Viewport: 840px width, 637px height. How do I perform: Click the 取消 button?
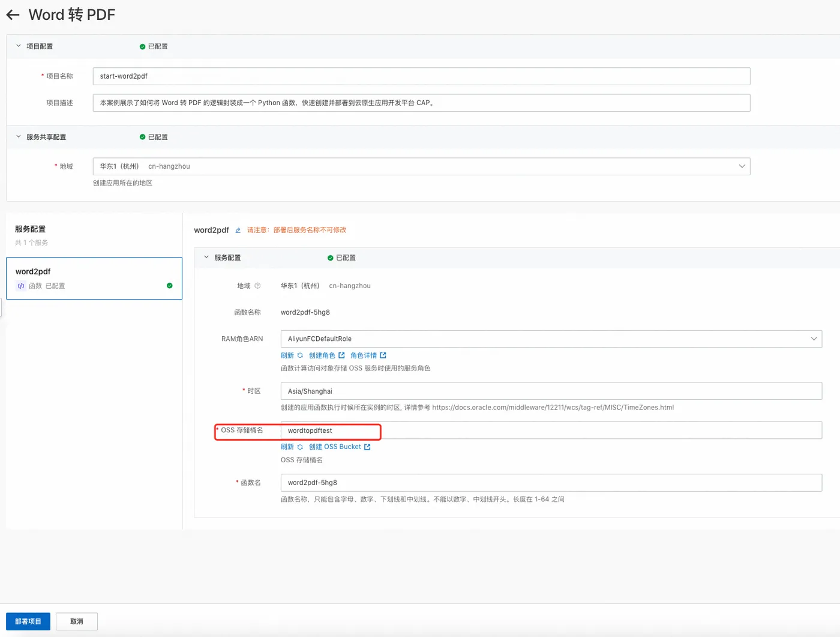pyautogui.click(x=77, y=621)
